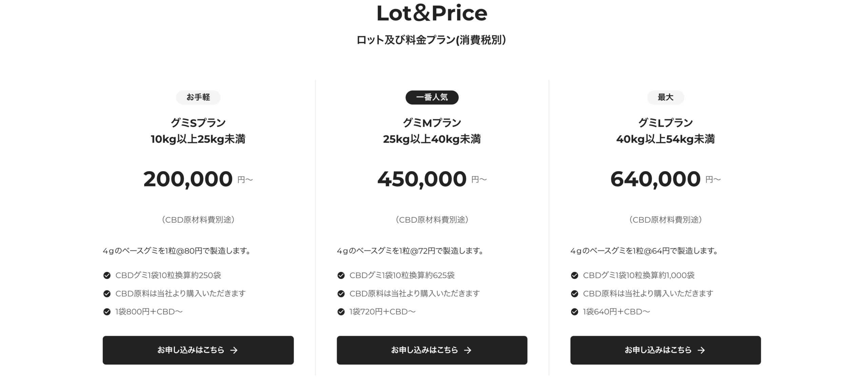Image resolution: width=868 pixels, height=389 pixels.
Task: Select the 最大 badge label
Action: [665, 98]
